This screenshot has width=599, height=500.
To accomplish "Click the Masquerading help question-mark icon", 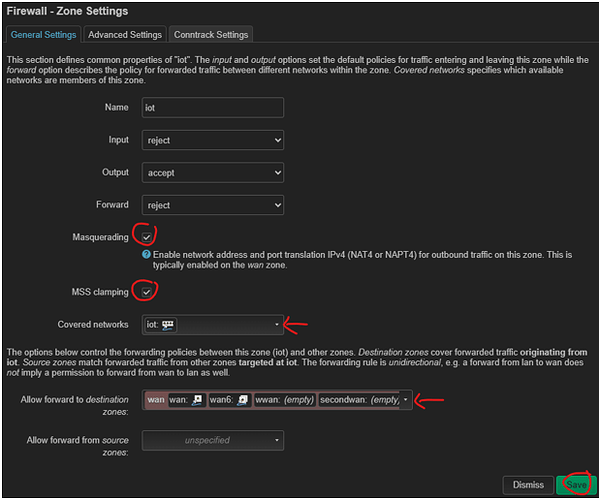I will coord(146,254).
